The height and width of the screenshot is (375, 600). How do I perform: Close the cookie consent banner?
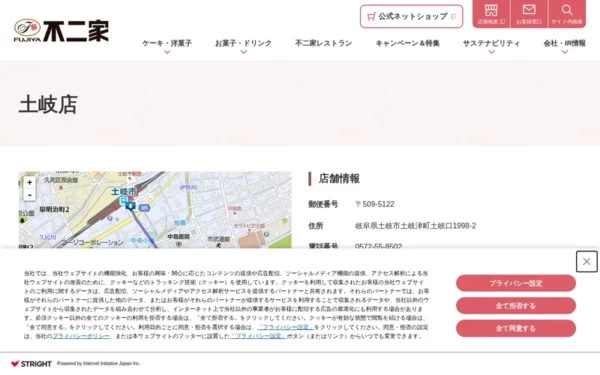pos(586,261)
